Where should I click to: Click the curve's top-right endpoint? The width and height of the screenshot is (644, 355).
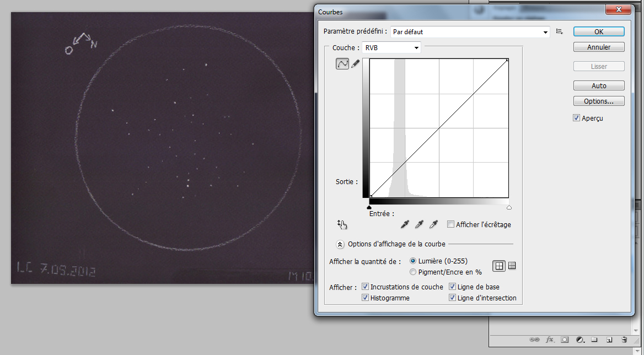click(x=508, y=60)
